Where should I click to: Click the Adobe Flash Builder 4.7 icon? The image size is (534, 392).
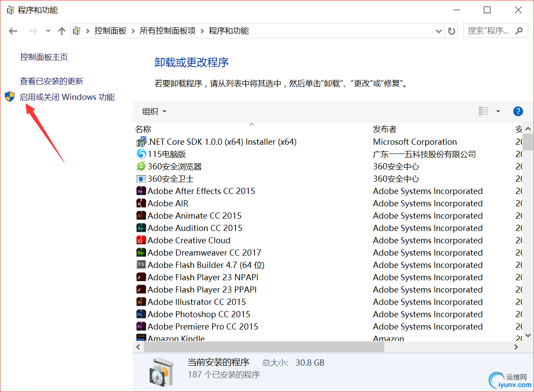point(141,265)
